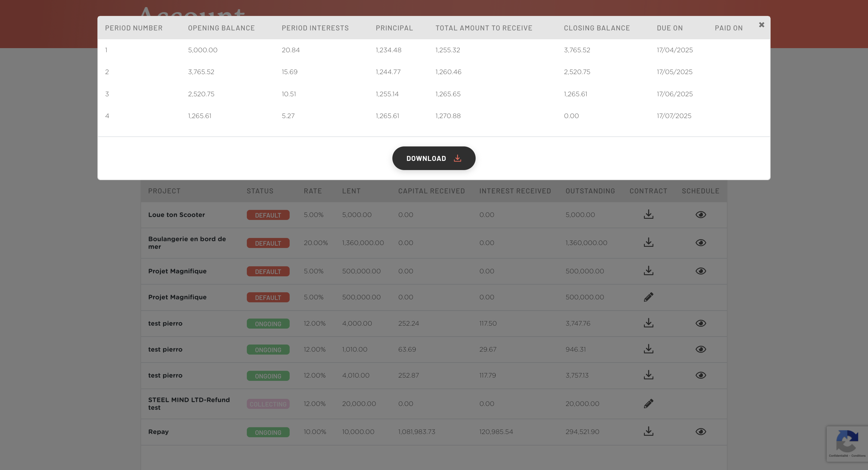
Task: Download contract for Boulangerie en bord de mer
Action: (648, 243)
